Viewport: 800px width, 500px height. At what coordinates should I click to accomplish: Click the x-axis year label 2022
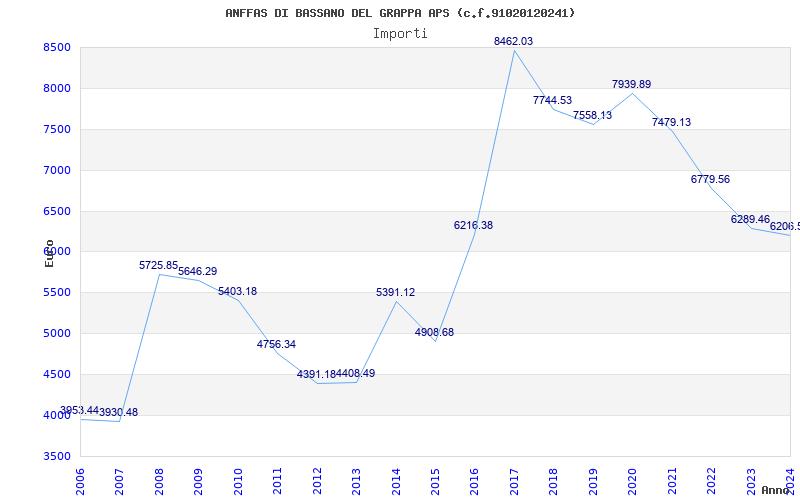pyautogui.click(x=711, y=481)
